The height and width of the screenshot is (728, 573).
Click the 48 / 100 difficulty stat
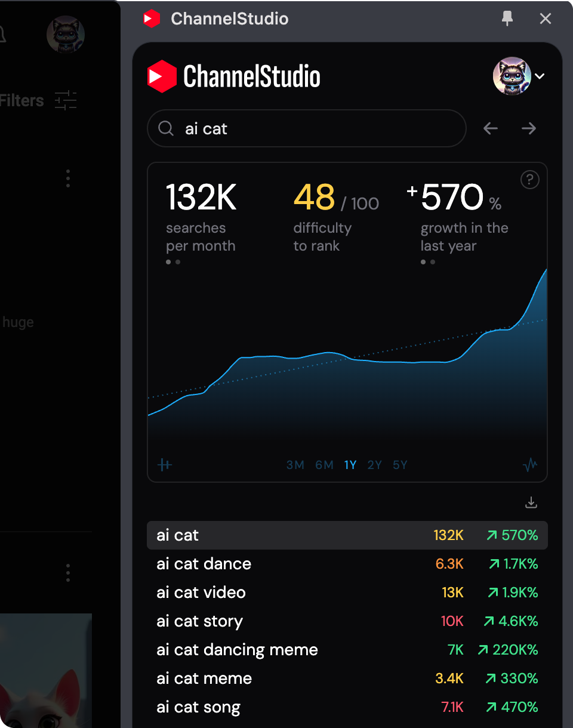(x=336, y=218)
